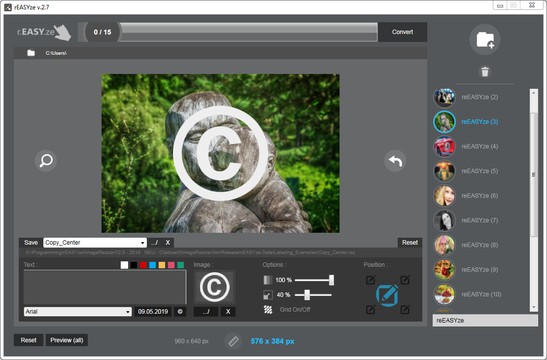Click the Convert button
The height and width of the screenshot is (360, 547).
click(x=402, y=32)
